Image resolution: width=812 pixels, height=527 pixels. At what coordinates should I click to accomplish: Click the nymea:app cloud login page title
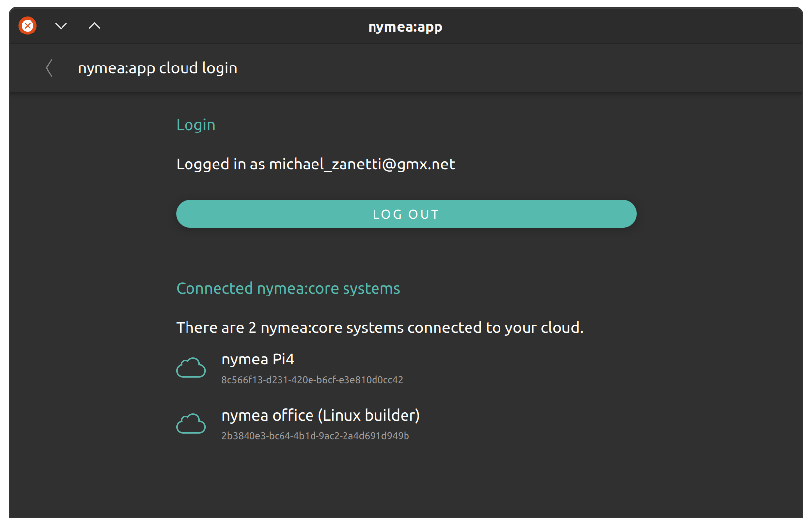point(157,68)
